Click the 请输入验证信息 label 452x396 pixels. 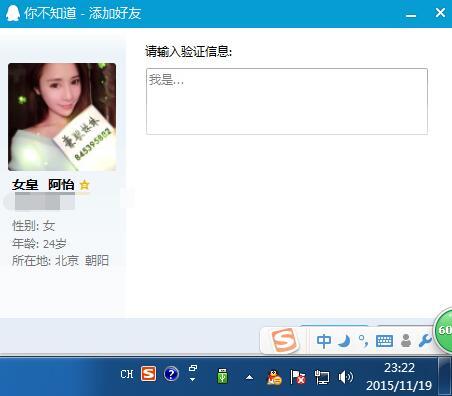point(188,52)
